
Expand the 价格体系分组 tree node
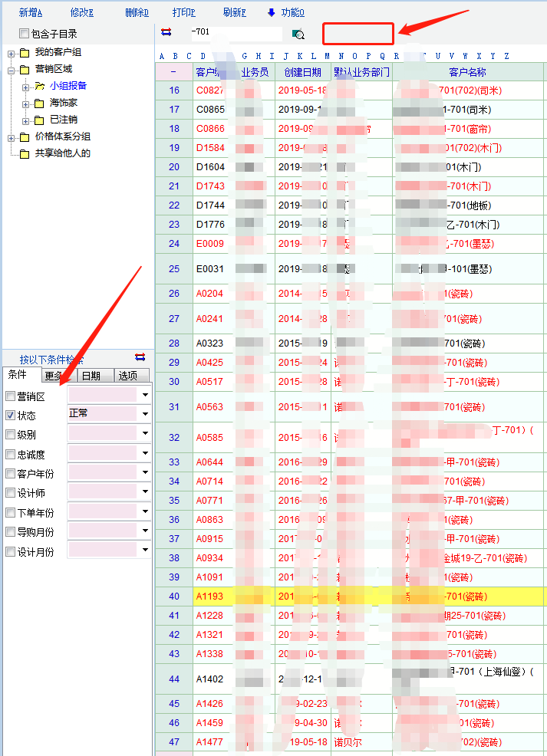click(x=12, y=137)
